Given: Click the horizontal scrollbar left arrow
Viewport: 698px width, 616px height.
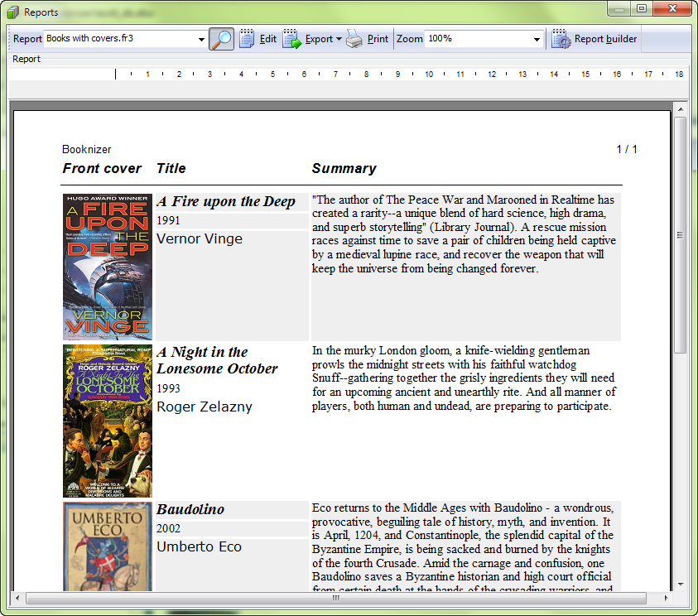Looking at the screenshot, I should 17,598.
